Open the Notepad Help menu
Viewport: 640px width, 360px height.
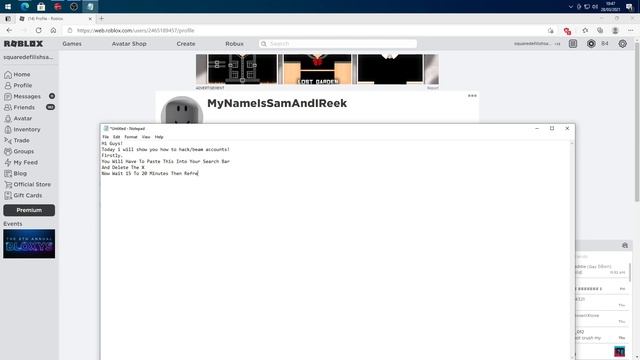pyautogui.click(x=159, y=137)
